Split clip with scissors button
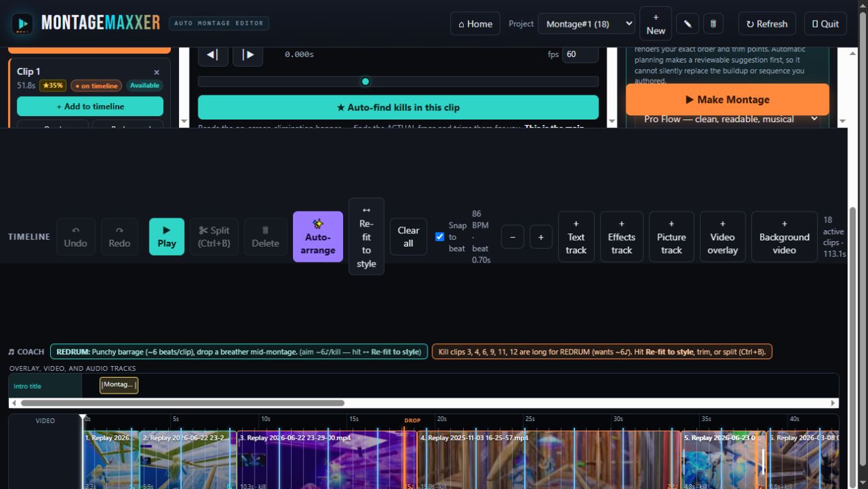This screenshot has width=868, height=489. [214, 237]
